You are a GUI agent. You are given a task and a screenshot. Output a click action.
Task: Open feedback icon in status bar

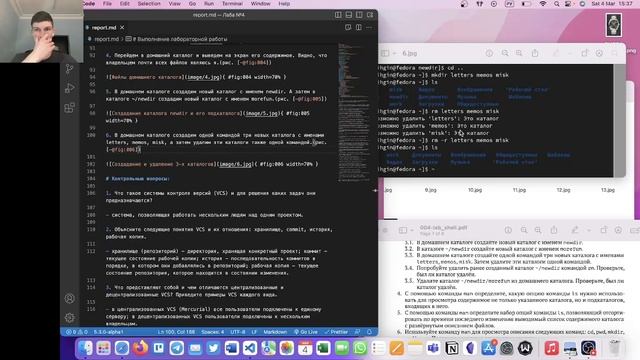(x=358, y=332)
